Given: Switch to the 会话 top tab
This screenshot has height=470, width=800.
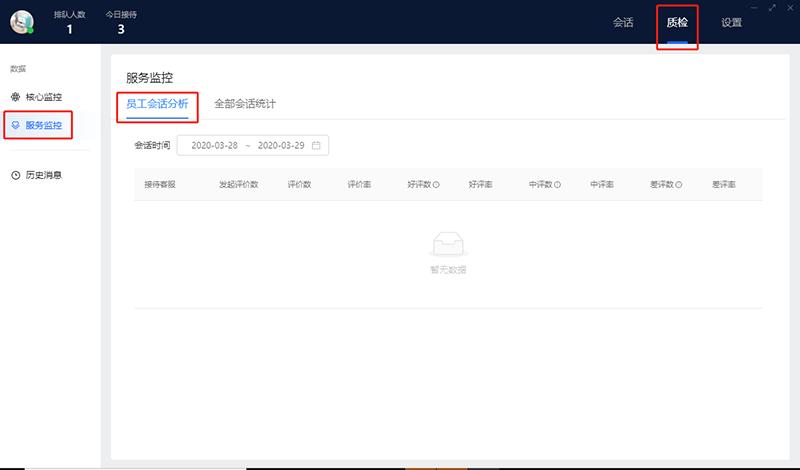Looking at the screenshot, I should click(x=623, y=22).
